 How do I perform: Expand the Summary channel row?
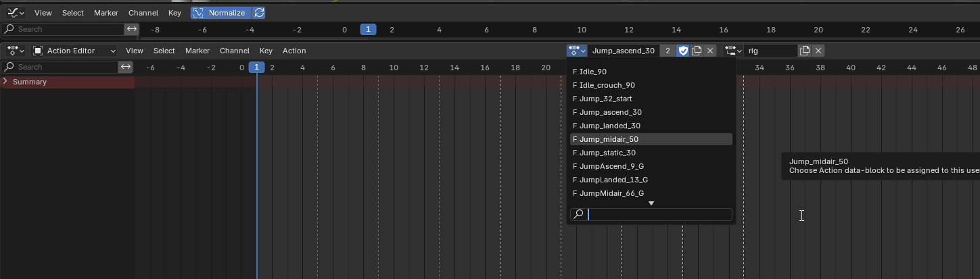6,82
